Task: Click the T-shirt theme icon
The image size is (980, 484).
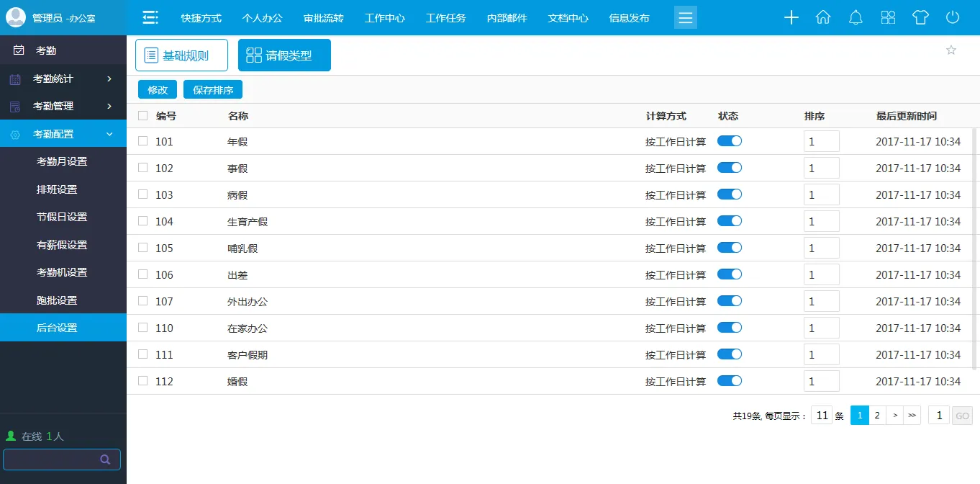Action: point(920,18)
